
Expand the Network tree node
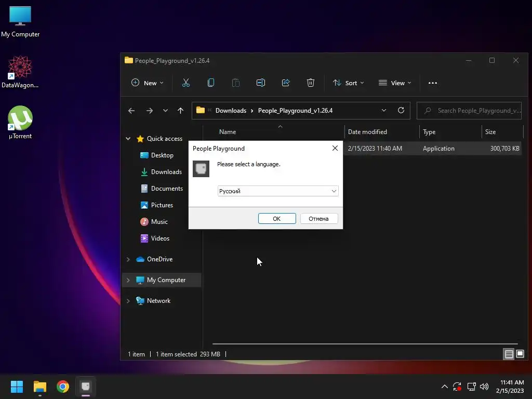[128, 301]
